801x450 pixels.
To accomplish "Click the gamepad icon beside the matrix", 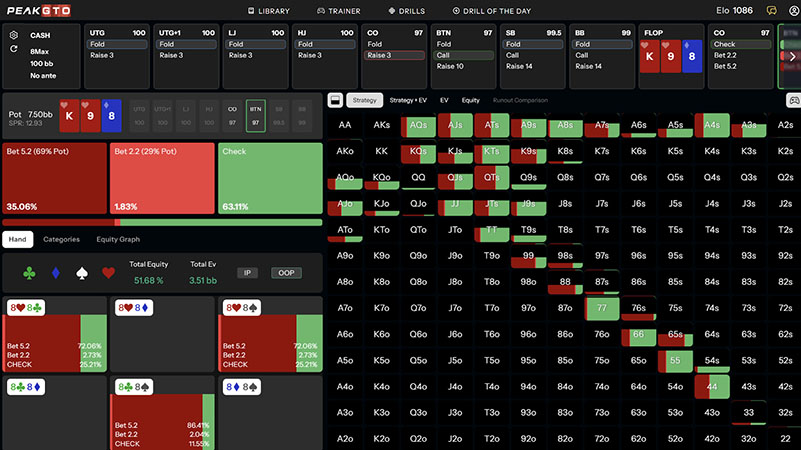I will pos(792,100).
